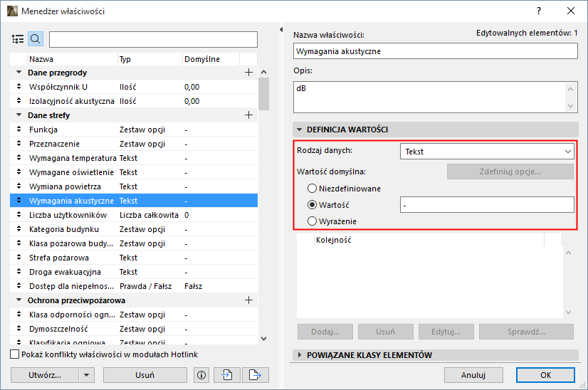Collapse the DEFINICJA WARTOŚCI section
The width and height of the screenshot is (588, 390).
pos(299,130)
